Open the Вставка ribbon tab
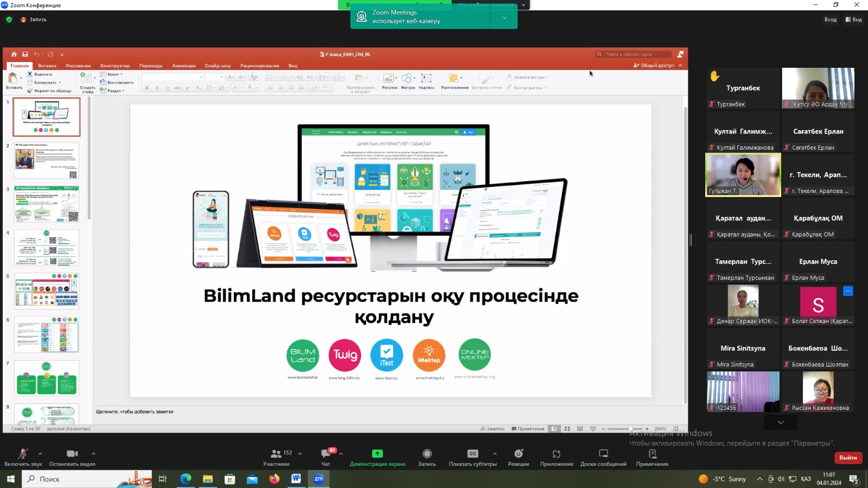 pos(47,66)
